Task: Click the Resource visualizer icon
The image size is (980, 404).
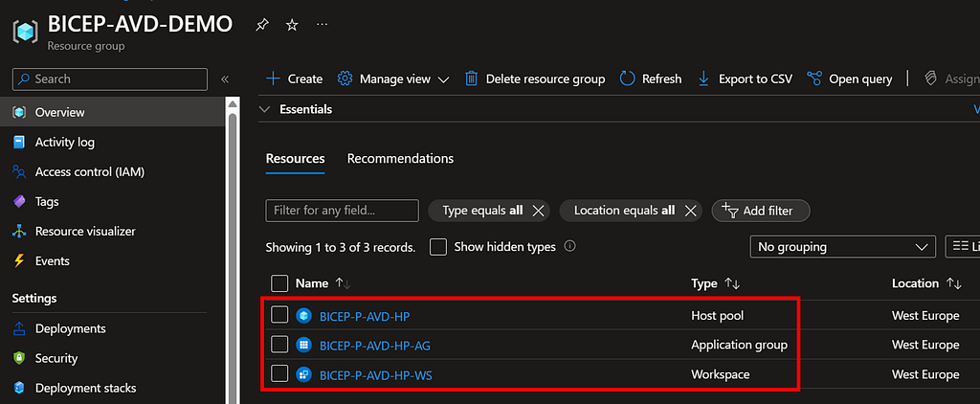Action: coord(19,232)
